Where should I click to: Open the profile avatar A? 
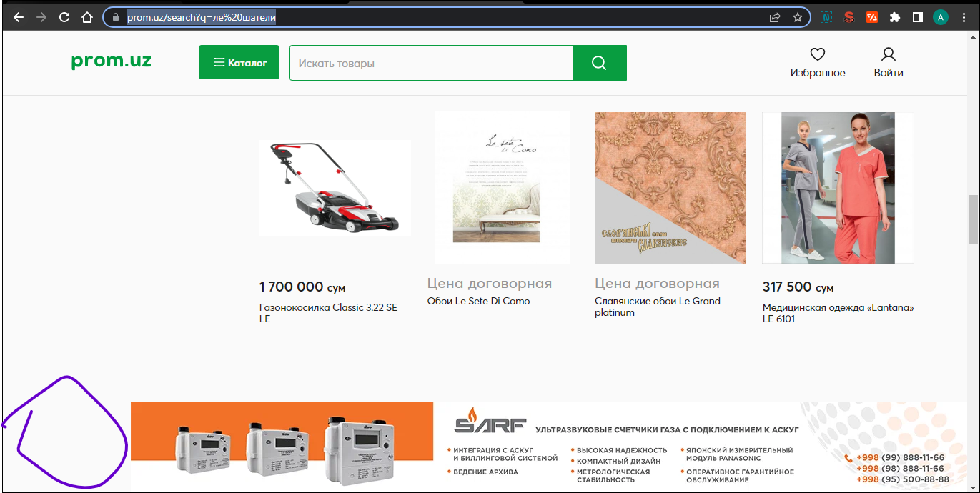[941, 17]
